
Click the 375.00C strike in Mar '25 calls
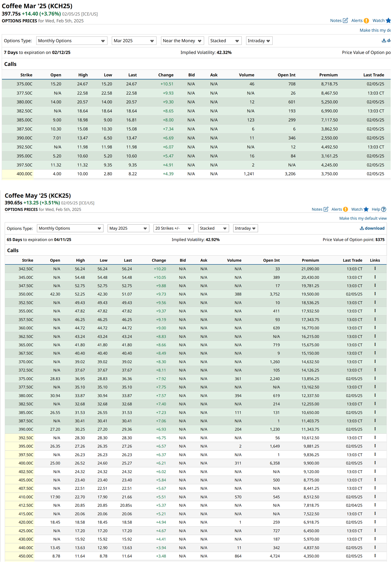tap(25, 84)
